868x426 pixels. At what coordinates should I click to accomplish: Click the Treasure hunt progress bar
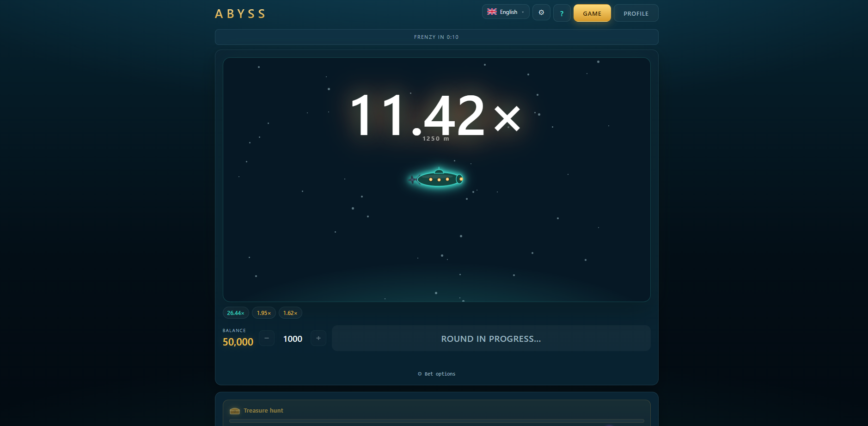tap(436, 421)
